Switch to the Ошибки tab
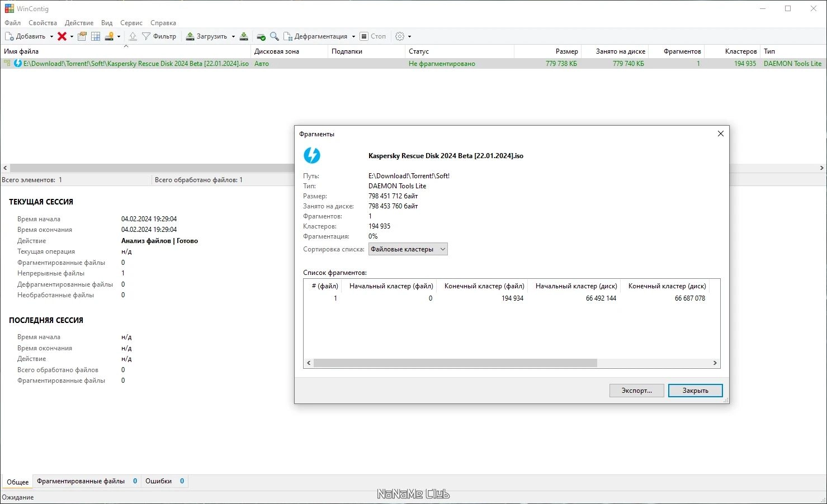Viewport: 827px width, 504px height. pyautogui.click(x=164, y=481)
